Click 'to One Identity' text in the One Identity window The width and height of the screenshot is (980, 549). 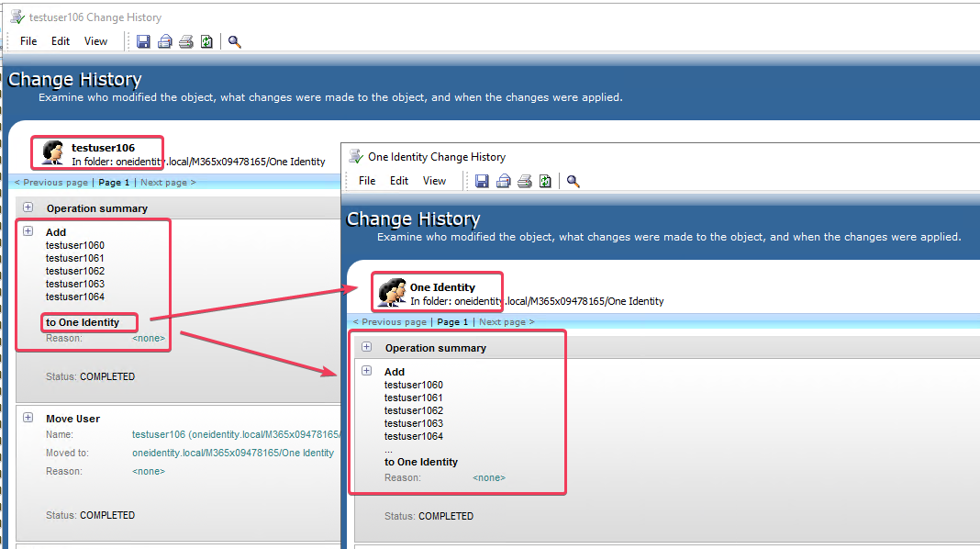pyautogui.click(x=421, y=462)
